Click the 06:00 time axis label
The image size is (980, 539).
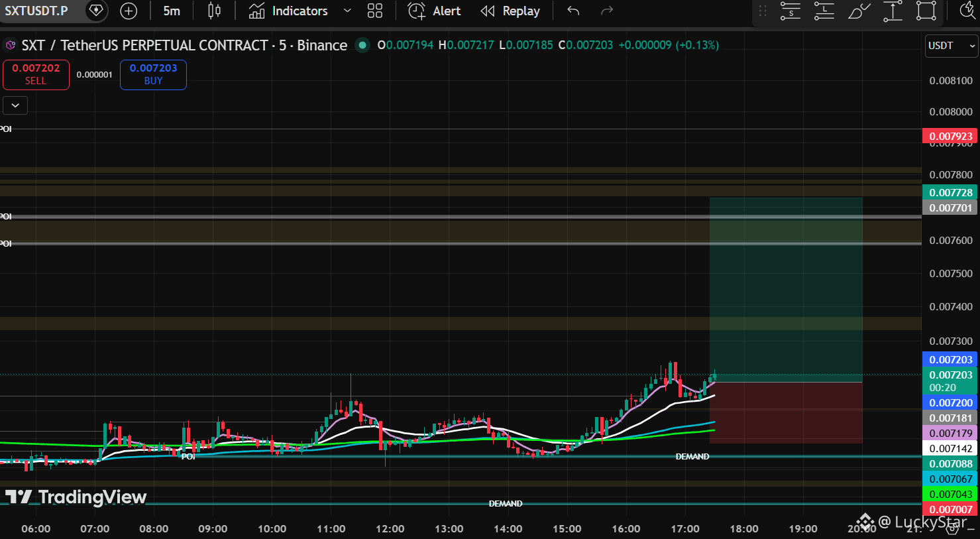(x=36, y=528)
